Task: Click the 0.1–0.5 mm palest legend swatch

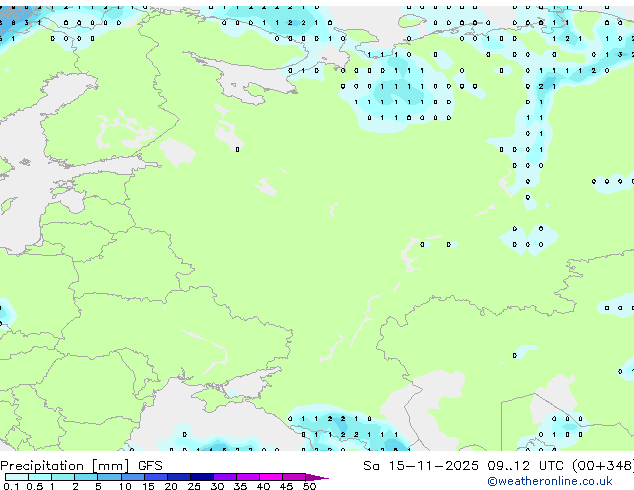Action: (x=17, y=477)
